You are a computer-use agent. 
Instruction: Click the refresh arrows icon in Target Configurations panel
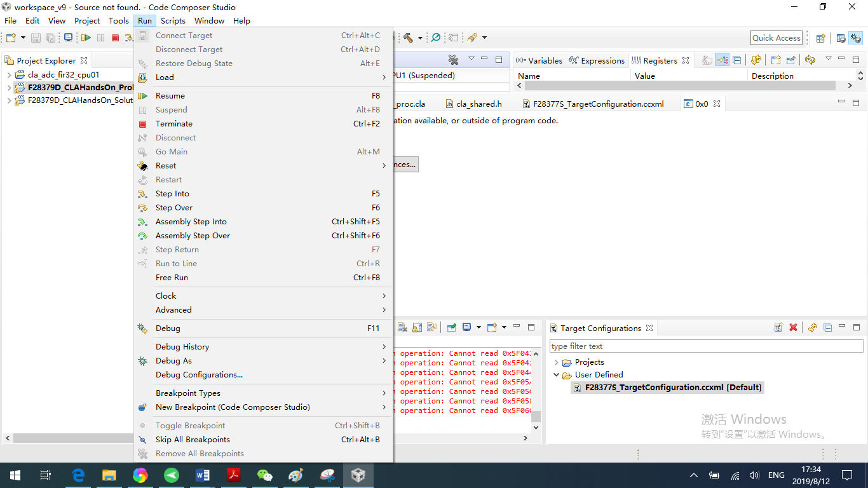[x=813, y=327]
